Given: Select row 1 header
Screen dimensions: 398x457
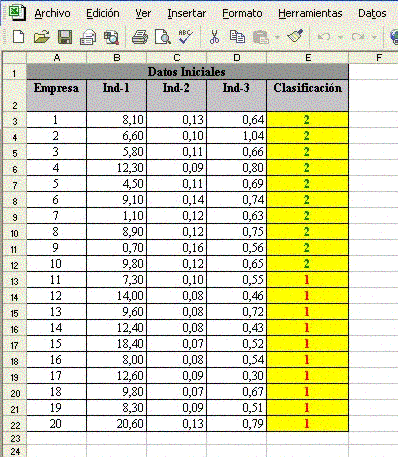Looking at the screenshot, I should [14, 72].
